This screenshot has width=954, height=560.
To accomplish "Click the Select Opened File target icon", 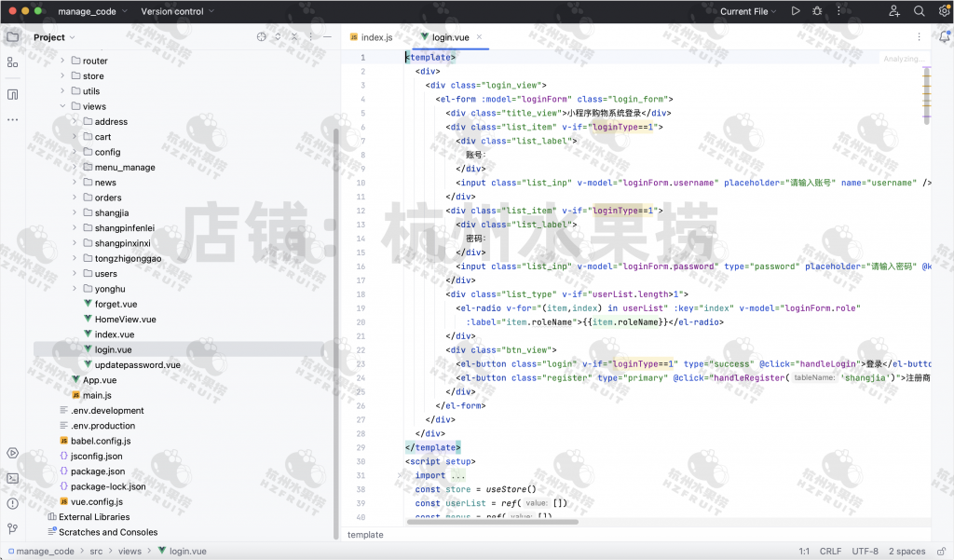I will [x=262, y=37].
